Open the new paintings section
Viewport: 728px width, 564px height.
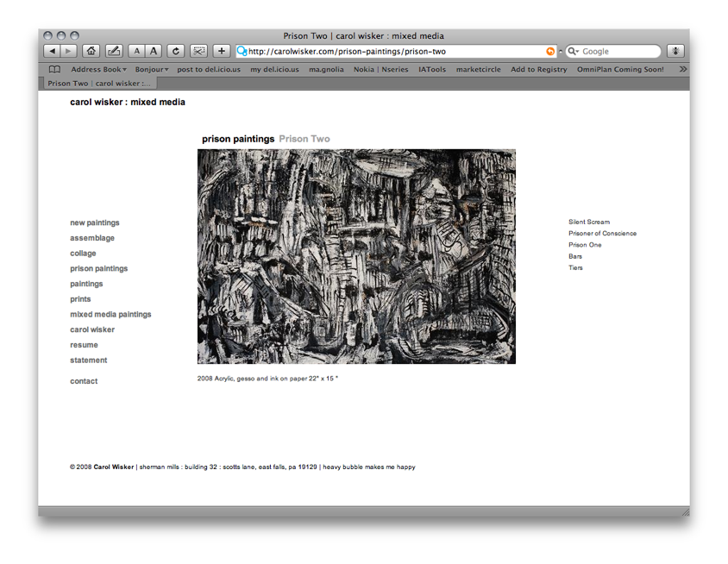click(x=95, y=222)
